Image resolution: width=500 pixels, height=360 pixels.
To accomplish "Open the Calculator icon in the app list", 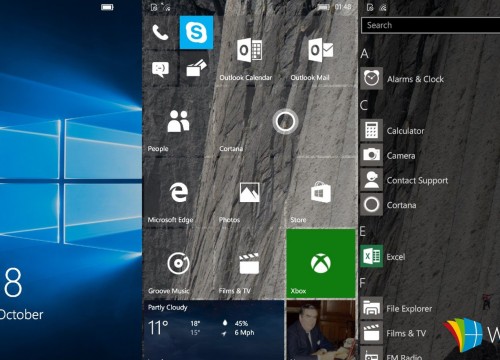I will 371,130.
